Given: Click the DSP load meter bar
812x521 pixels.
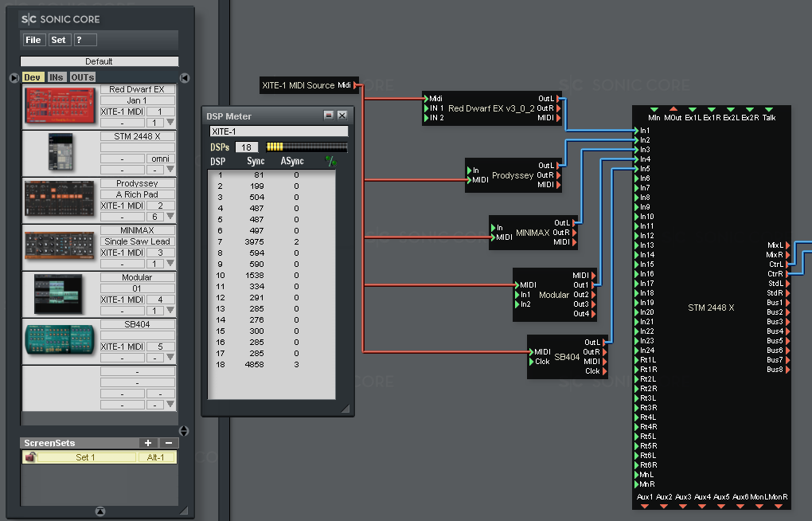Looking at the screenshot, I should coord(306,147).
